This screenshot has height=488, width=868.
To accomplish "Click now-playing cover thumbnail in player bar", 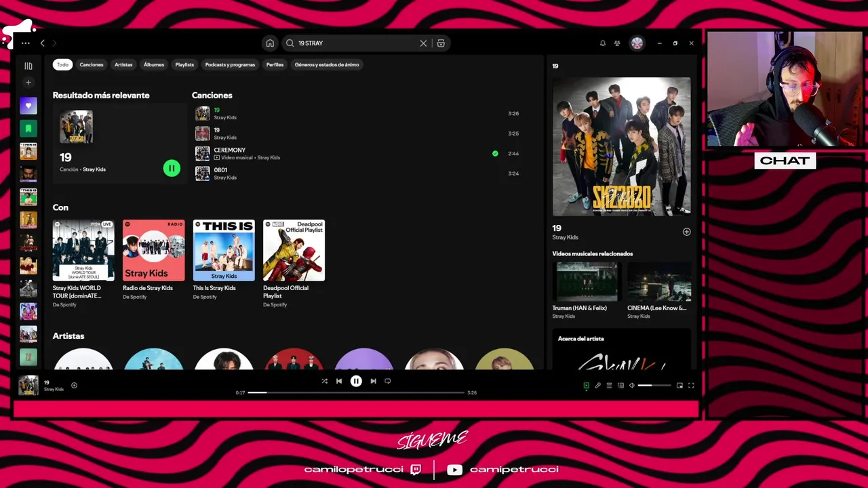I will [x=28, y=385].
